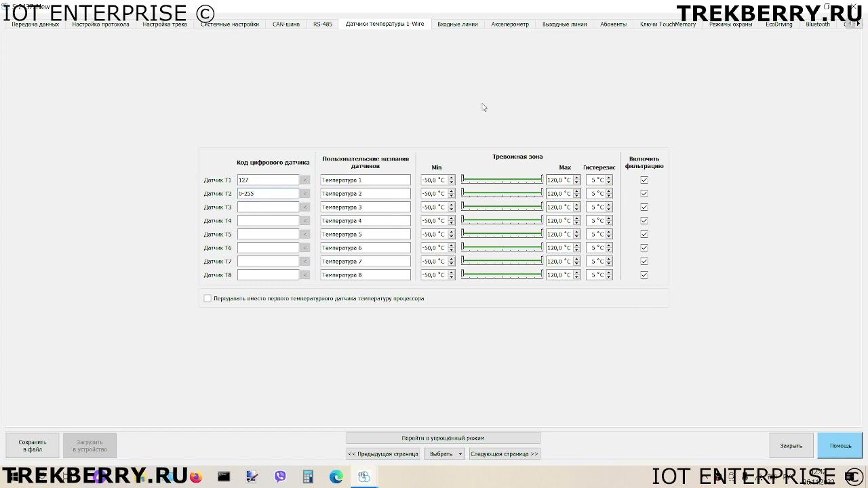Click the alarm zone slider for Датчик T1
Screen dimensions: 868x488
[502, 180]
